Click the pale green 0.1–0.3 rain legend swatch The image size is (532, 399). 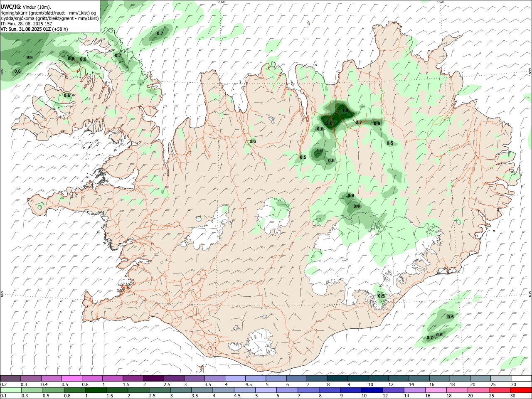(11, 390)
